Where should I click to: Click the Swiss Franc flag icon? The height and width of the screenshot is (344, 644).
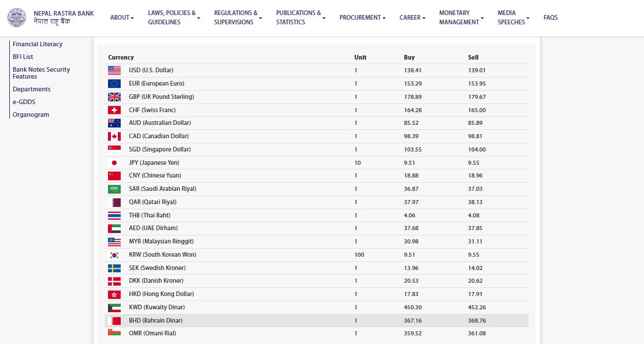pos(114,110)
